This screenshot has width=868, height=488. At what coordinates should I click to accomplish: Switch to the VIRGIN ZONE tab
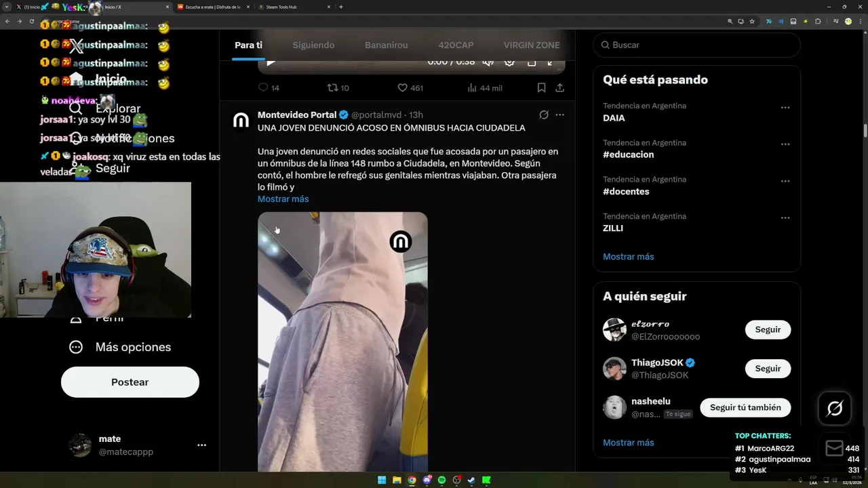click(532, 45)
